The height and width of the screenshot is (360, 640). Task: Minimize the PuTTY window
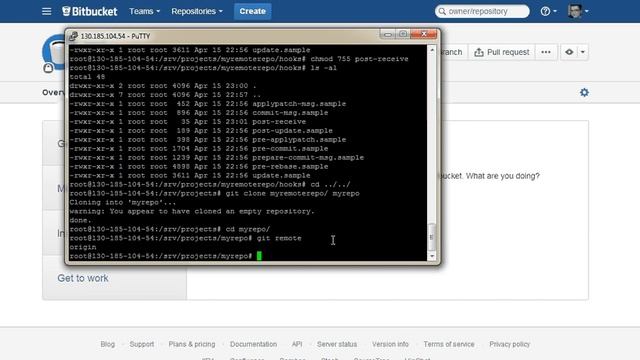click(x=387, y=34)
